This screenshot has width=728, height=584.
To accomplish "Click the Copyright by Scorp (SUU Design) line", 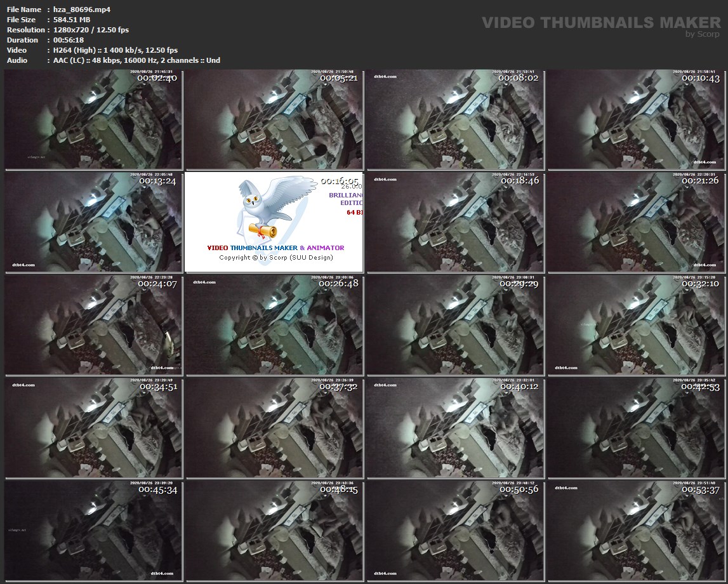I will pos(275,258).
